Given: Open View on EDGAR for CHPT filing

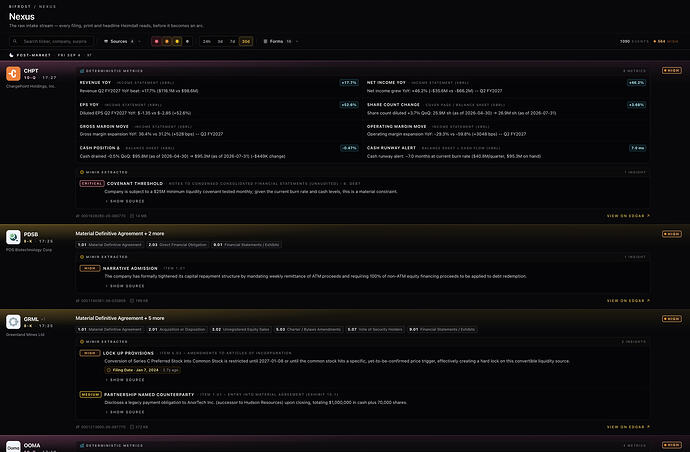Looking at the screenshot, I should 628,216.
